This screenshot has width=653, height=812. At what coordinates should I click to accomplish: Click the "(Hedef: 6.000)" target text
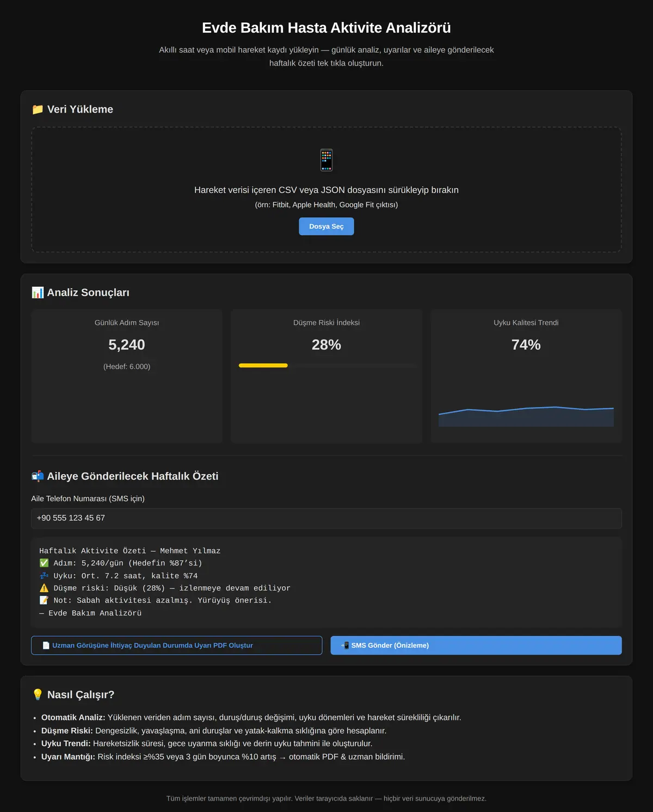tap(127, 367)
